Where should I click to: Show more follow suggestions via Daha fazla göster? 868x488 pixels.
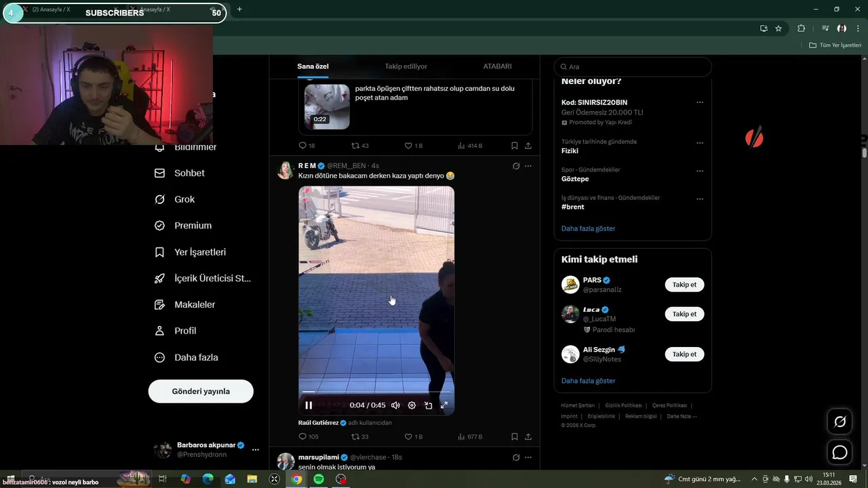(588, 381)
